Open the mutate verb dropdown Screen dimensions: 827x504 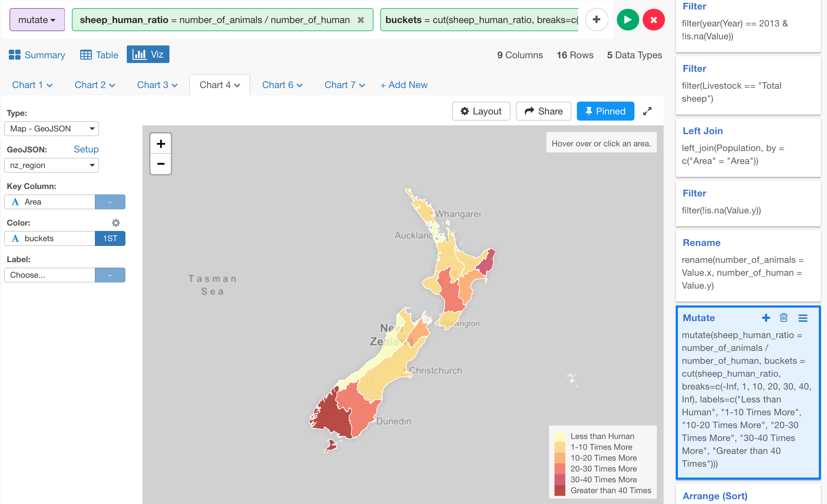(37, 19)
